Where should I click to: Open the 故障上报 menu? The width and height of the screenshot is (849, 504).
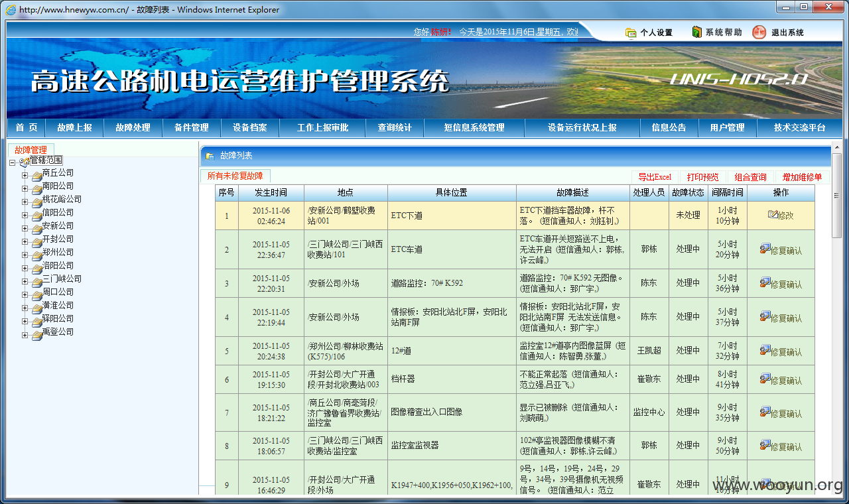click(x=74, y=127)
